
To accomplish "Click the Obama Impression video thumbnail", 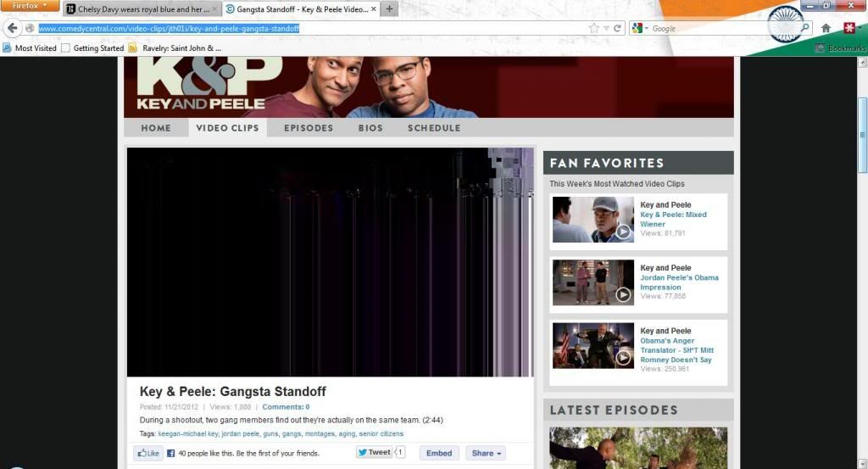I will tap(593, 283).
